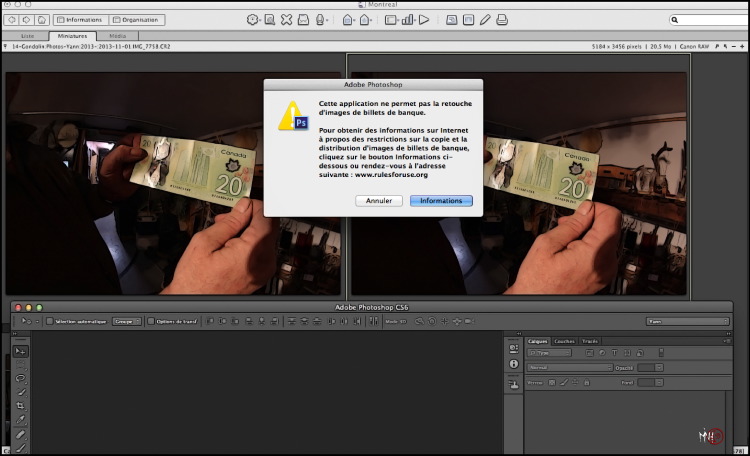The width and height of the screenshot is (750, 456).
Task: Open the Layers panel flyout menu
Action: [727, 341]
